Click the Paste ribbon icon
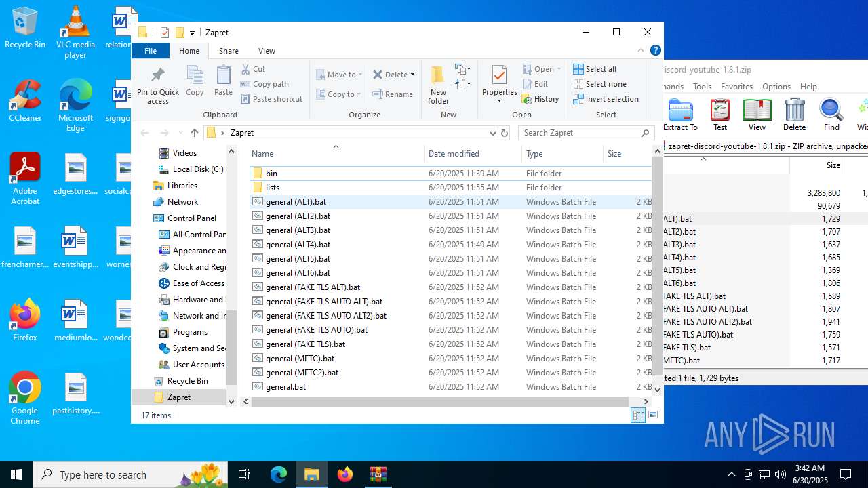Image resolution: width=868 pixels, height=488 pixels. [x=223, y=81]
